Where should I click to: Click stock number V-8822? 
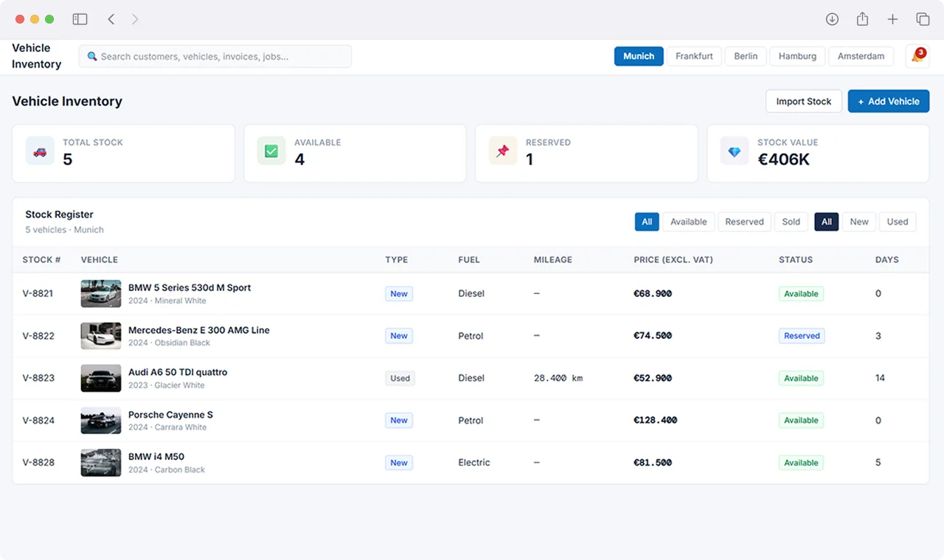pyautogui.click(x=38, y=336)
